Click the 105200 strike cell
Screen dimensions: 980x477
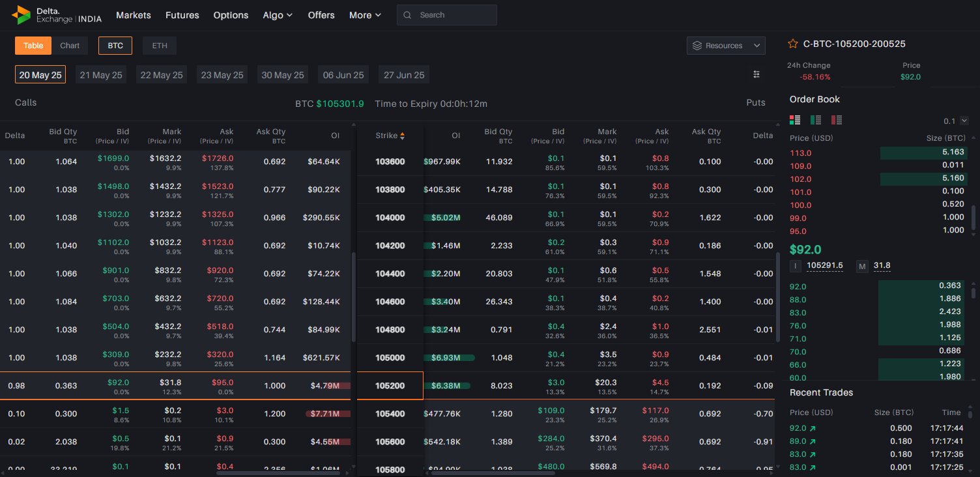[x=390, y=386]
